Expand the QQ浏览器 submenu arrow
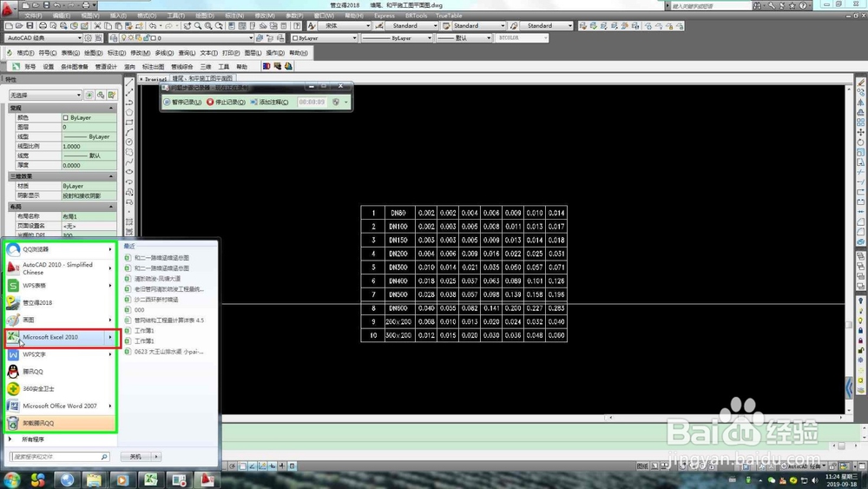 (x=110, y=249)
